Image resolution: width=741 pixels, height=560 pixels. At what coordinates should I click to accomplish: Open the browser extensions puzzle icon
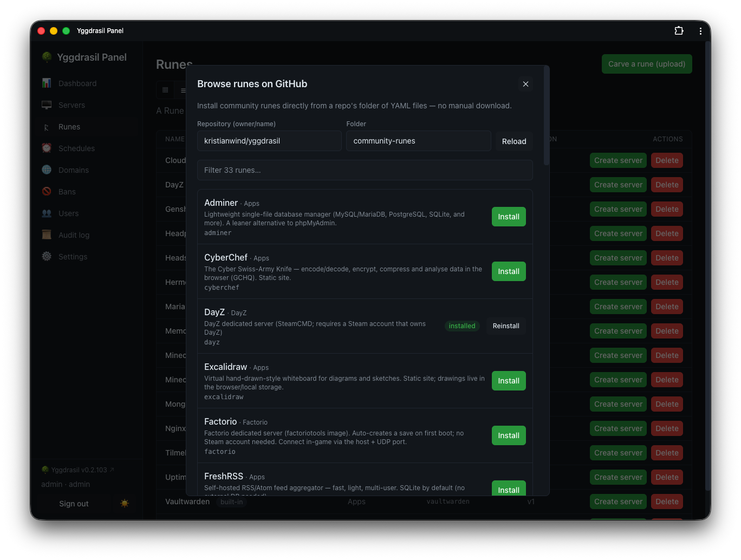click(x=679, y=31)
